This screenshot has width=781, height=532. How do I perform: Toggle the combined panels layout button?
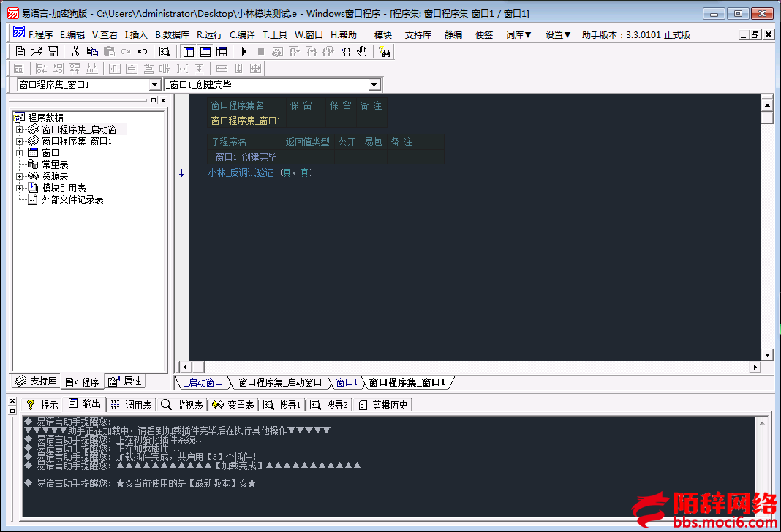coord(222,52)
